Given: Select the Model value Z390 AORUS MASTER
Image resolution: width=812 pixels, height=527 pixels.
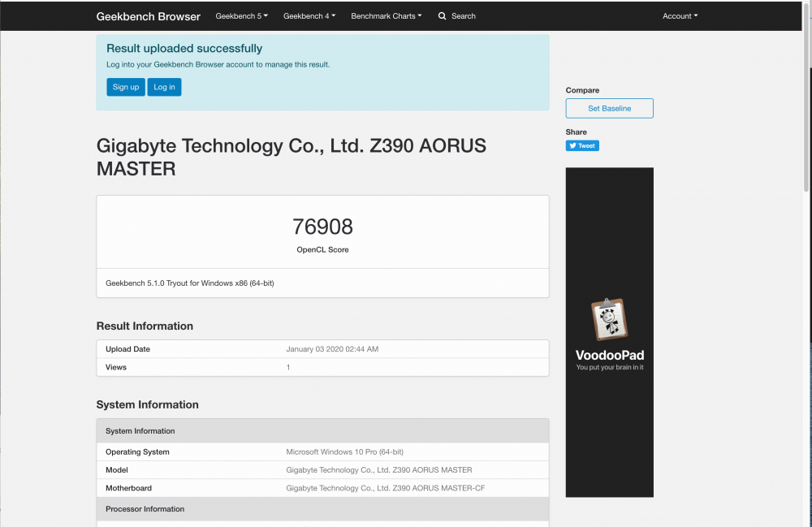Looking at the screenshot, I should click(x=379, y=469).
